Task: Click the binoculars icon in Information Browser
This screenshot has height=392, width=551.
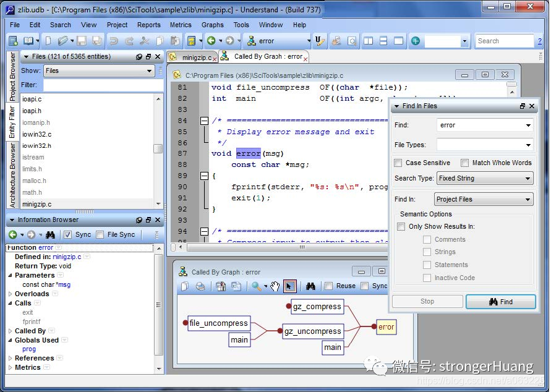Action: click(50, 234)
